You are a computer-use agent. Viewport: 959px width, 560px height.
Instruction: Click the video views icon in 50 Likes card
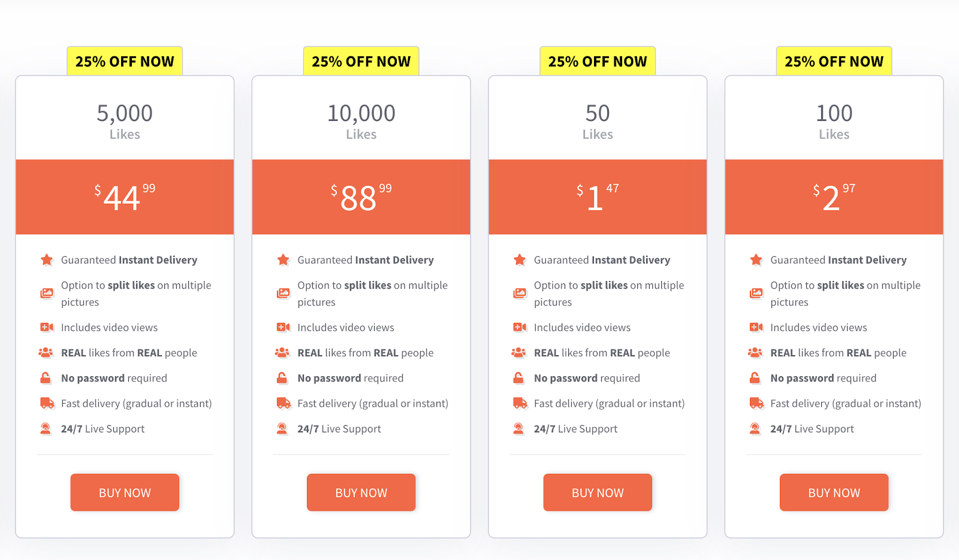[520, 328]
